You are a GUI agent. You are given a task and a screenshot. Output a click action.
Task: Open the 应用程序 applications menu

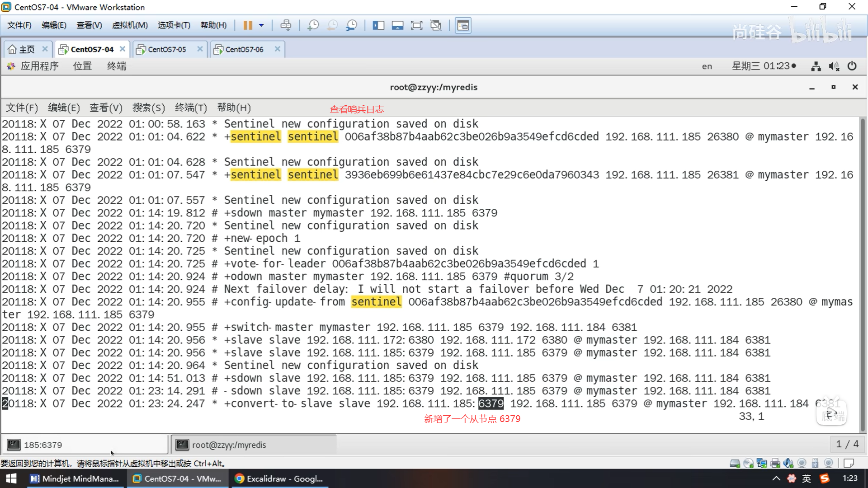pyautogui.click(x=39, y=66)
